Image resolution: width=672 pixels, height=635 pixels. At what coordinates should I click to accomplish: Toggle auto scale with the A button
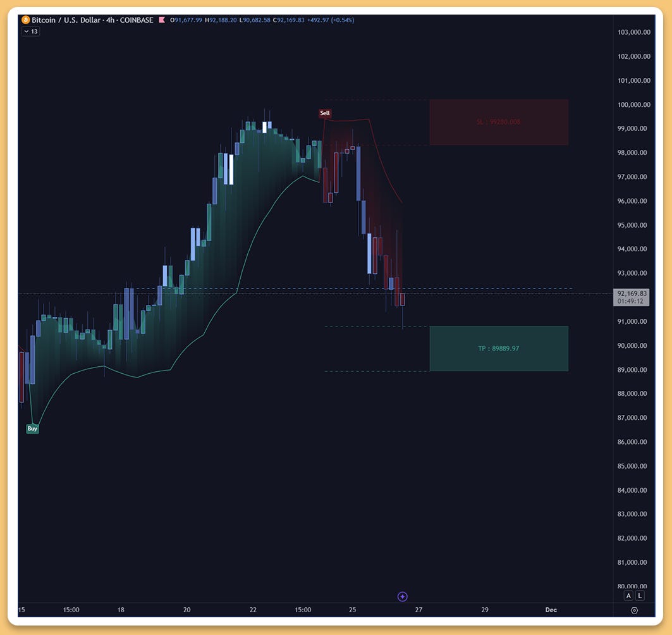pyautogui.click(x=628, y=596)
